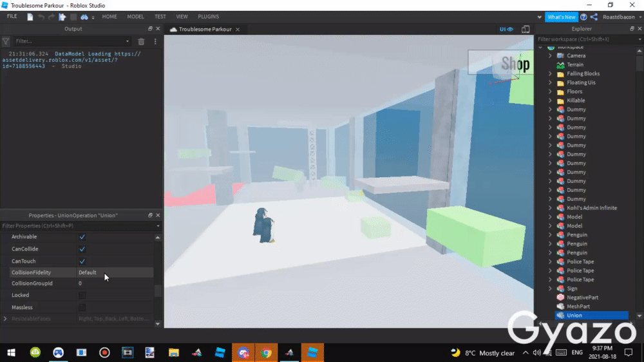The image size is (644, 362).
Task: Focus the Filter Properties search field
Action: [78, 225]
